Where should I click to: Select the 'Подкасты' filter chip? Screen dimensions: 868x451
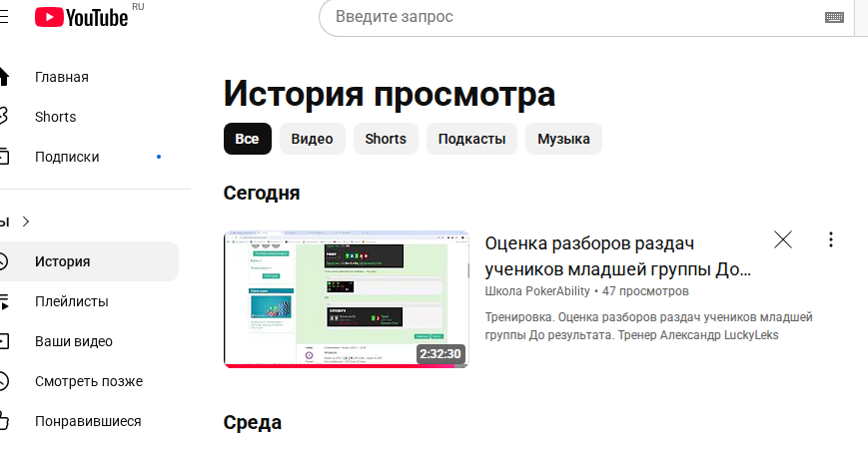point(471,139)
